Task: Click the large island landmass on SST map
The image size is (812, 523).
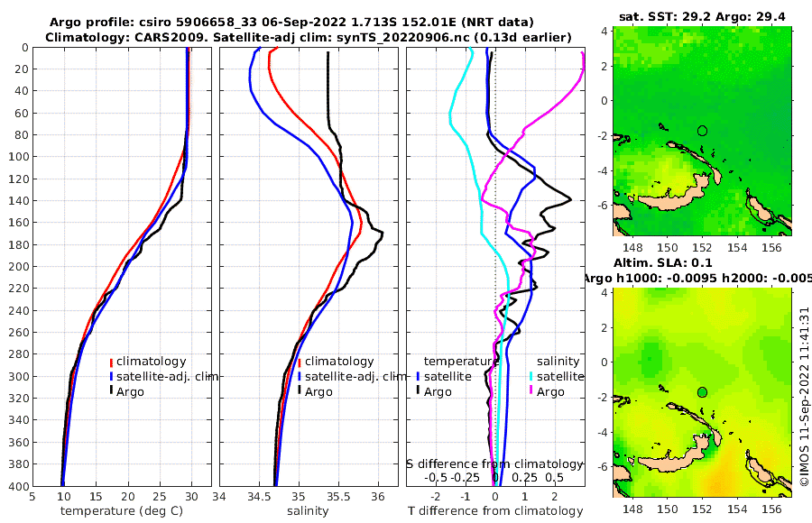Action: pyautogui.click(x=673, y=195)
